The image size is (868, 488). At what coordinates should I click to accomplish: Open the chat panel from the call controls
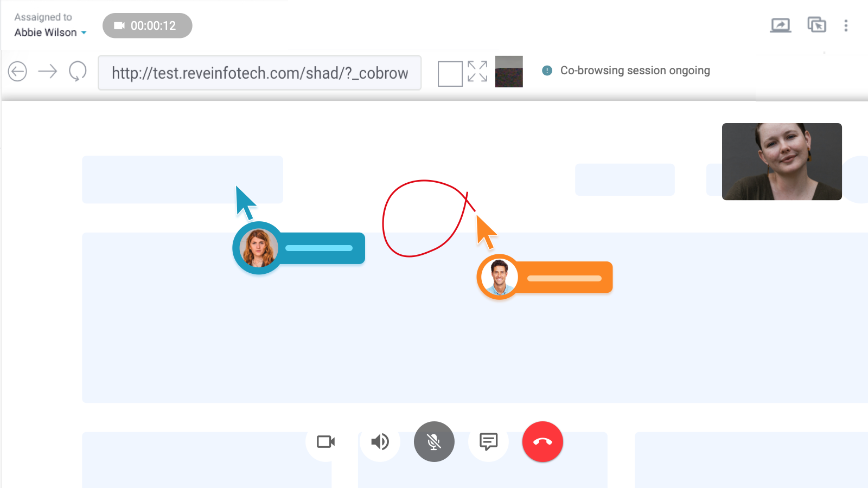pyautogui.click(x=488, y=442)
